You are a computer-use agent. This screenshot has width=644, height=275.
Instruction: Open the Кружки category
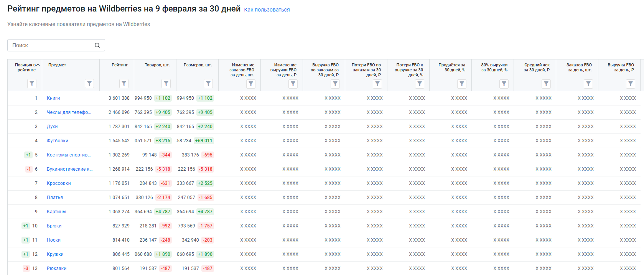[x=55, y=254]
